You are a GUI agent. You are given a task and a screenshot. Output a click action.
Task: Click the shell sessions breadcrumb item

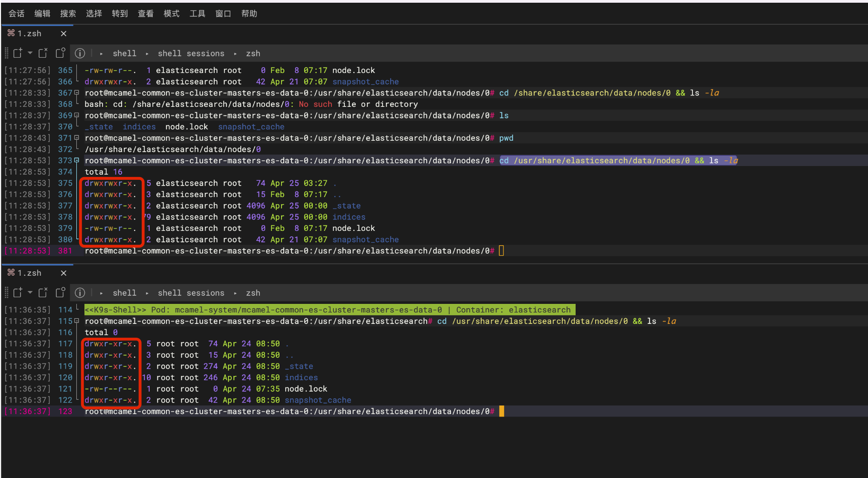pos(191,53)
